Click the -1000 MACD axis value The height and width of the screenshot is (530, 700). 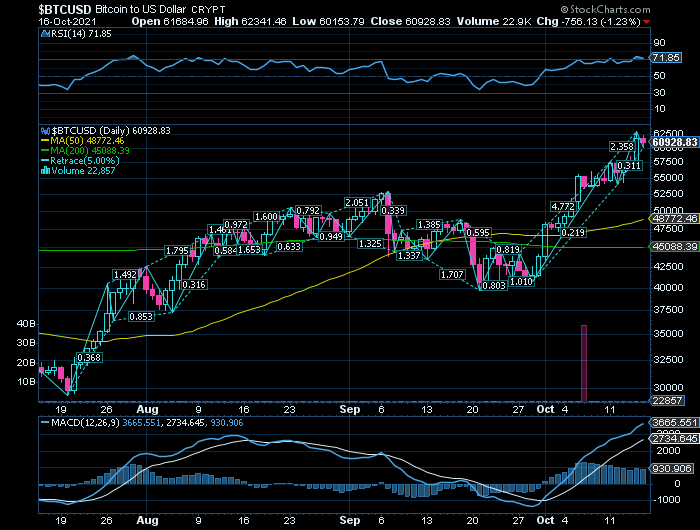667,499
